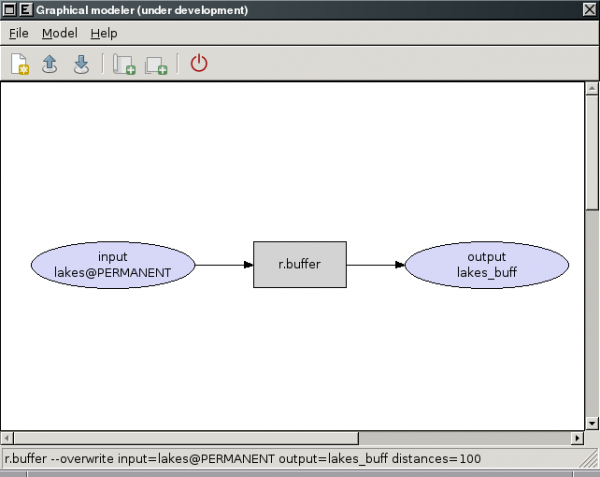Load model from file using up-arrow icon

pos(50,64)
